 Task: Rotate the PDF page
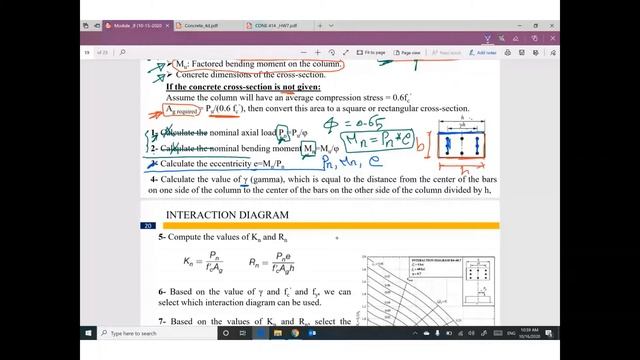pyautogui.click(x=332, y=52)
